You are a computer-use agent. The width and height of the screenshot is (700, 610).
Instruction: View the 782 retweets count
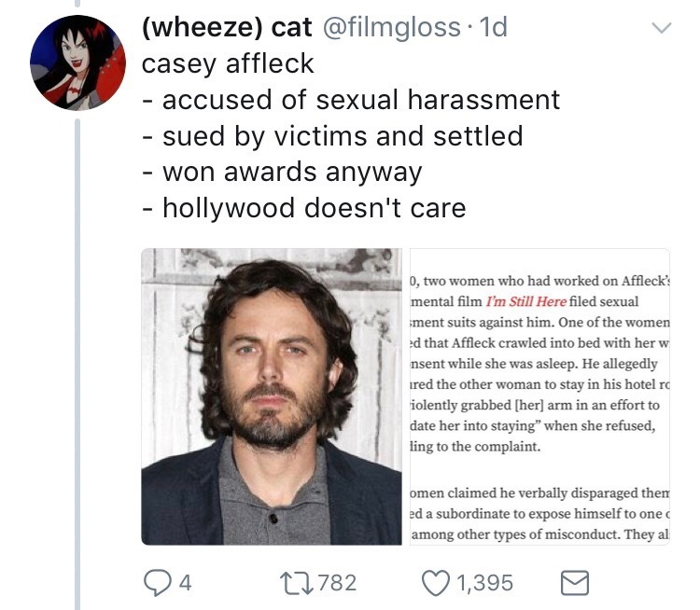pyautogui.click(x=337, y=583)
